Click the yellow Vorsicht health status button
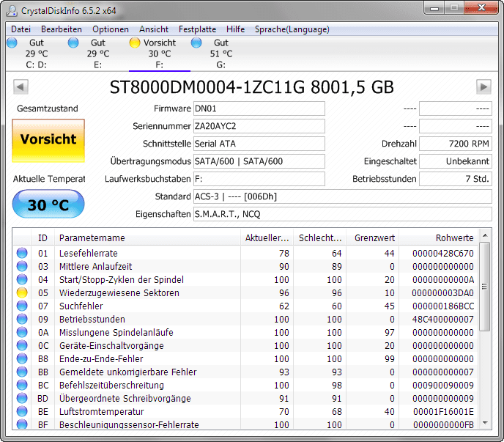This screenshot has width=504, height=442. (x=48, y=141)
